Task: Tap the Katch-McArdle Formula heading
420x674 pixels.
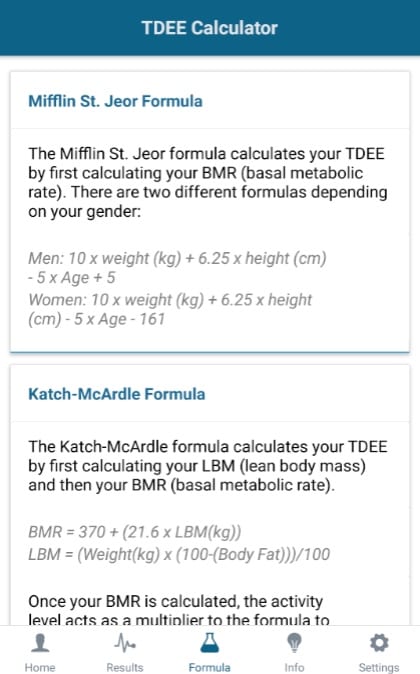Action: click(x=116, y=394)
